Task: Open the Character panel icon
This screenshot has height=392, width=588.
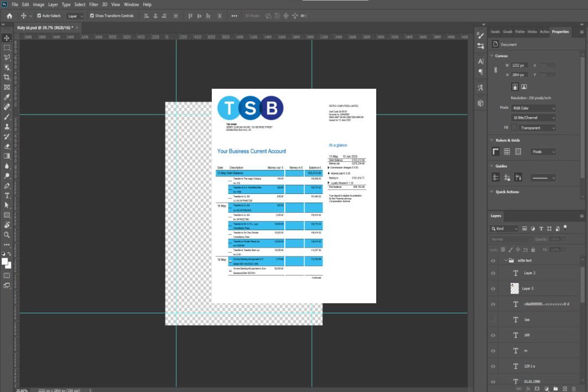Action: (x=480, y=62)
